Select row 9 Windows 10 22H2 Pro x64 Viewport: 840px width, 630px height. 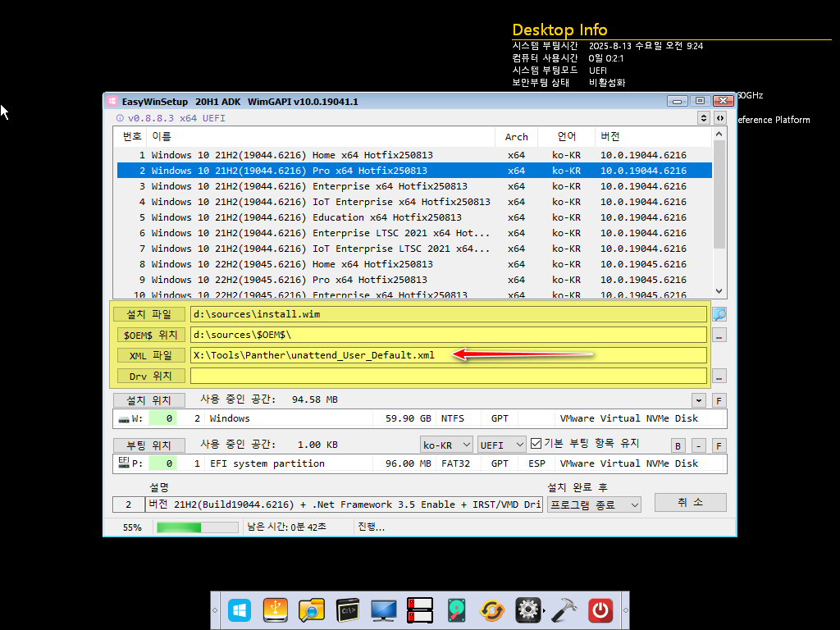(414, 279)
